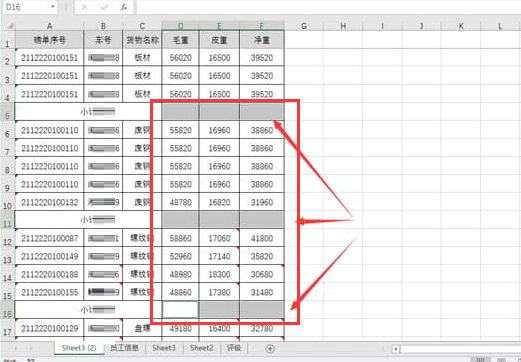
Task: Click cell E4 showing 16500
Action: 219,94
